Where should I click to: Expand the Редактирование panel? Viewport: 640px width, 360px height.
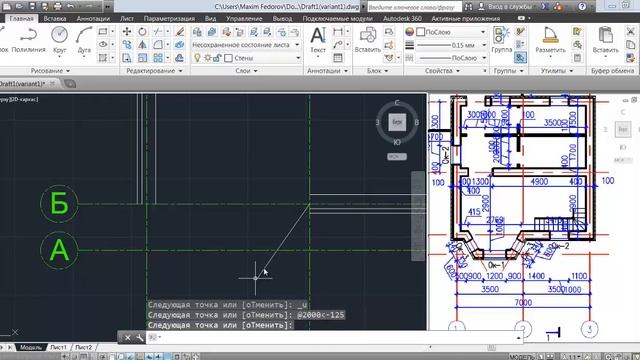coord(154,71)
